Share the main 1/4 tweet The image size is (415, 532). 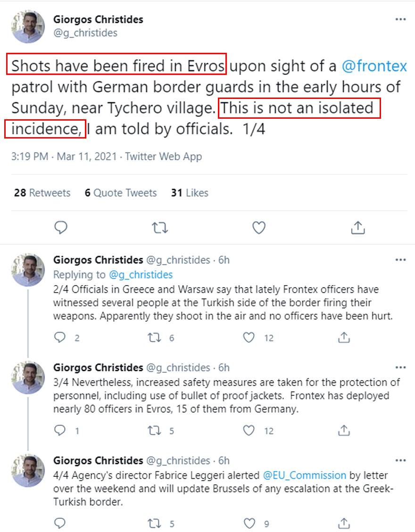click(x=358, y=228)
